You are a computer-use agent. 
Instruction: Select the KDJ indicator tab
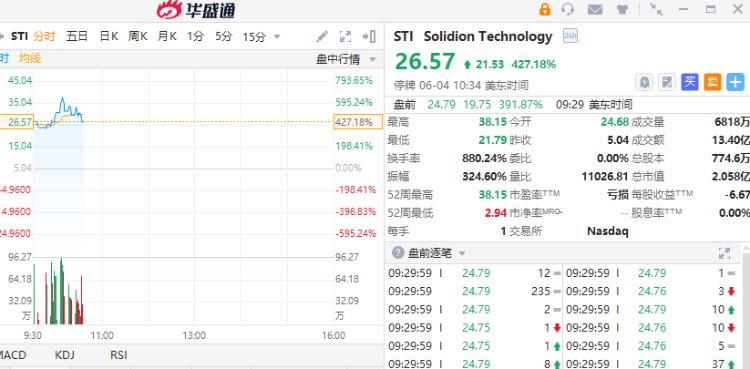pos(65,355)
